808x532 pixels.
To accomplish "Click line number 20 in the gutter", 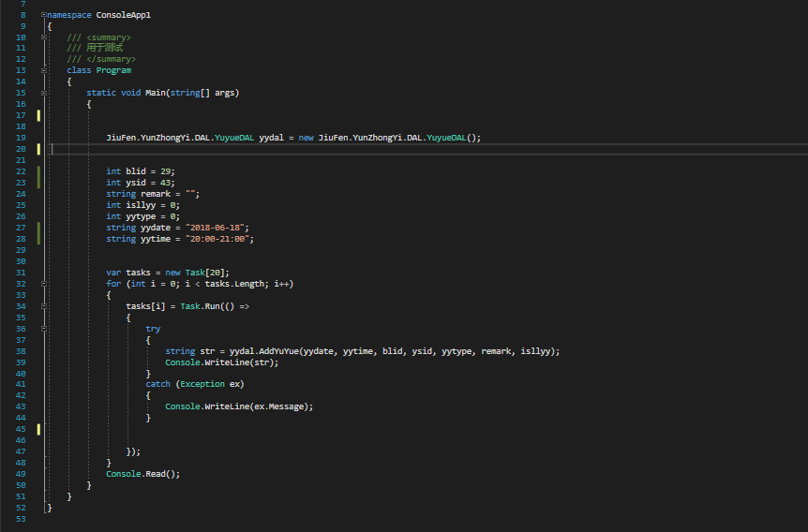I will point(21,149).
